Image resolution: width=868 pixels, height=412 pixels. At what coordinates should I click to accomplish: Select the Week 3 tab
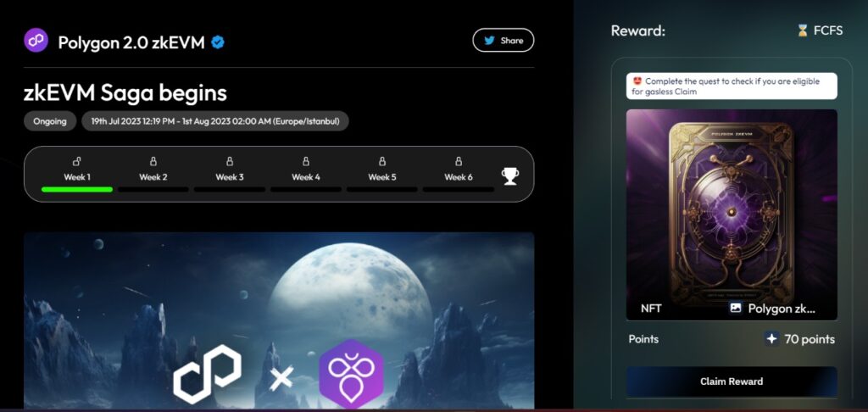point(230,173)
